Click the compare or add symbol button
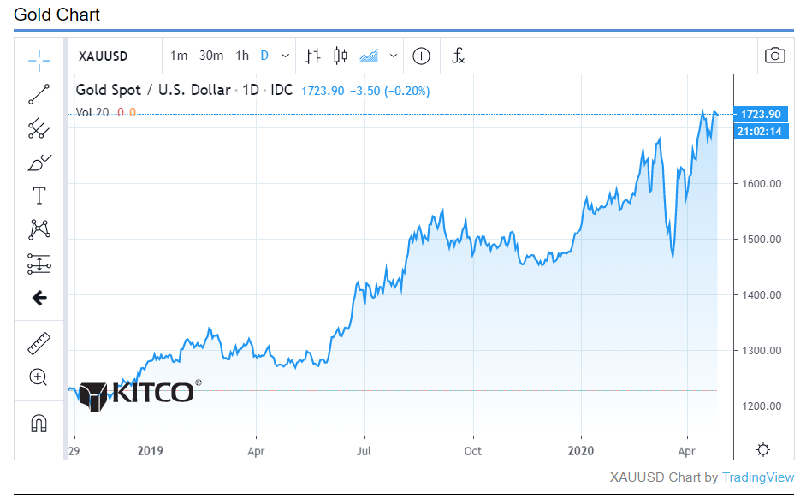The height and width of the screenshot is (504, 812). 421,56
